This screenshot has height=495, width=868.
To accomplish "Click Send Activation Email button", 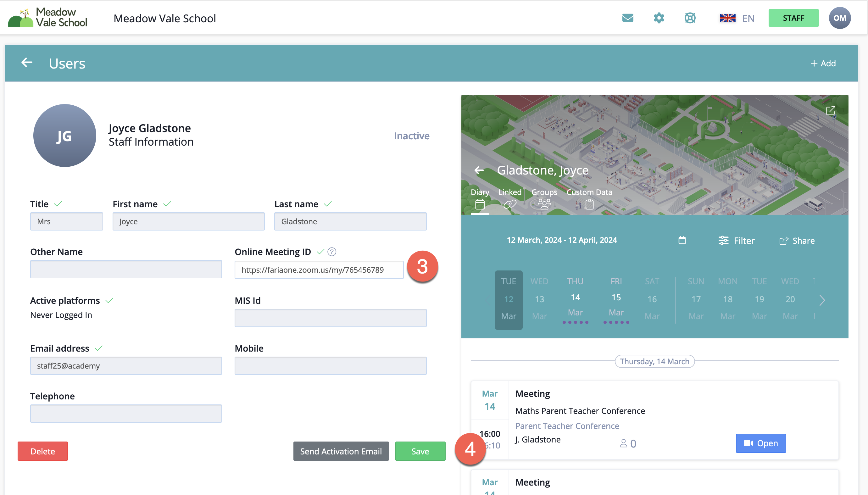I will click(x=341, y=451).
